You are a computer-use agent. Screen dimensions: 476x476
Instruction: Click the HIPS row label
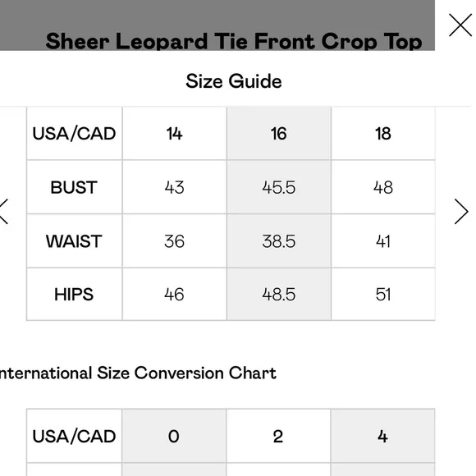[74, 295]
